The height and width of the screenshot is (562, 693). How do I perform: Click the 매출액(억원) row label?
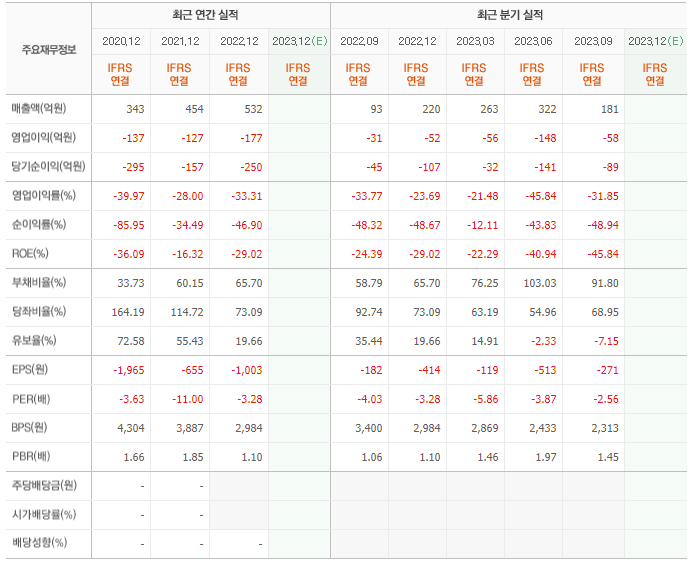[39, 108]
